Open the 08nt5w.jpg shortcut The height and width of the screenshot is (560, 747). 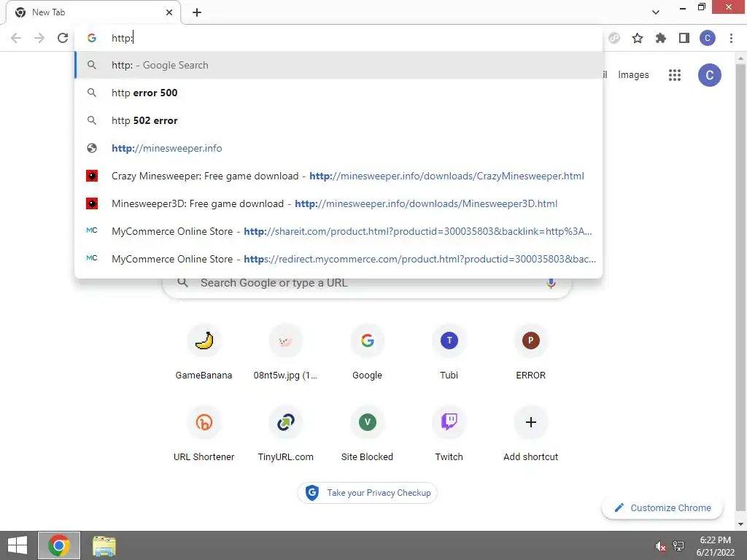(x=285, y=352)
